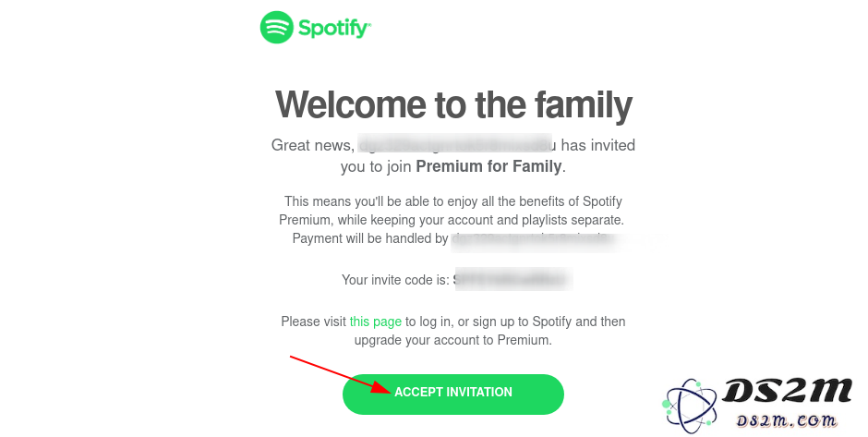
Task: Click the large DS2M watermark lettering
Action: point(787,391)
